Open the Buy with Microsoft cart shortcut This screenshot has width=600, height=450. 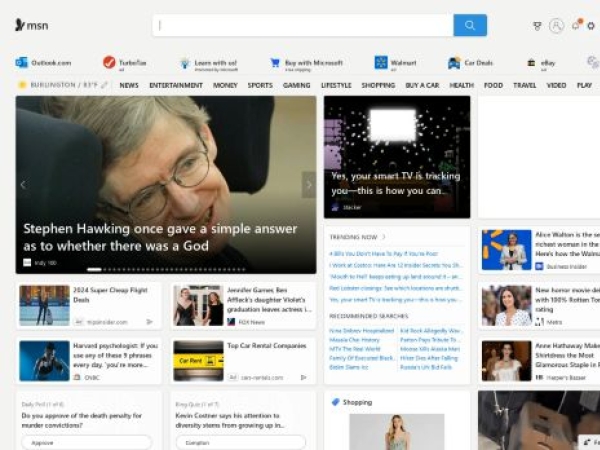[275, 62]
